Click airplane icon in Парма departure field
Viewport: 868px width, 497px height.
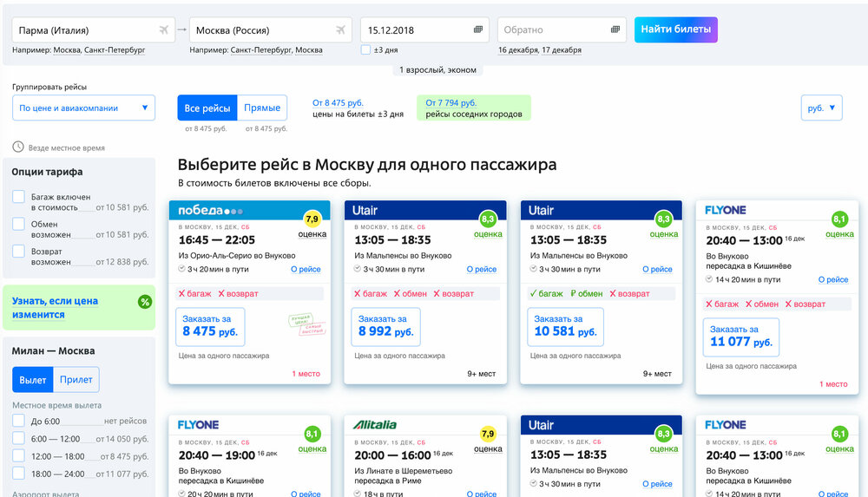click(x=163, y=29)
